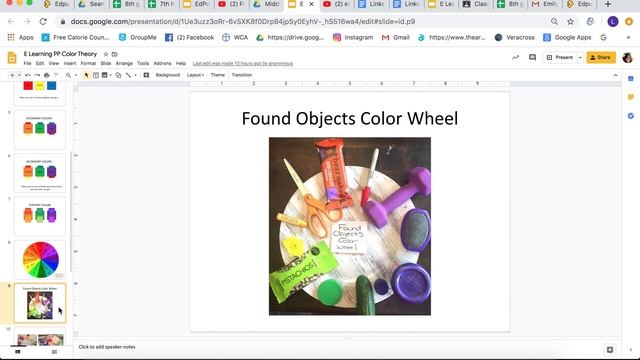640x360 pixels.
Task: Choose the select arrow cursor tool
Action: 86,75
